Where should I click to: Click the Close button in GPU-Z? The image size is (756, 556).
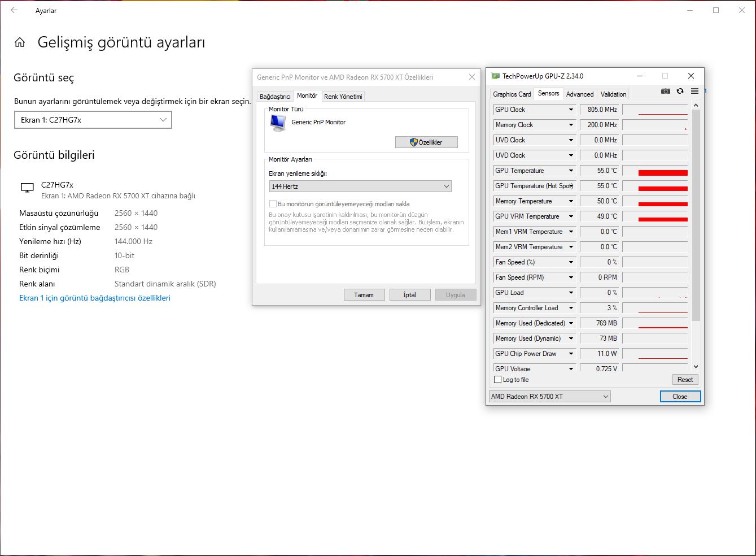680,397
